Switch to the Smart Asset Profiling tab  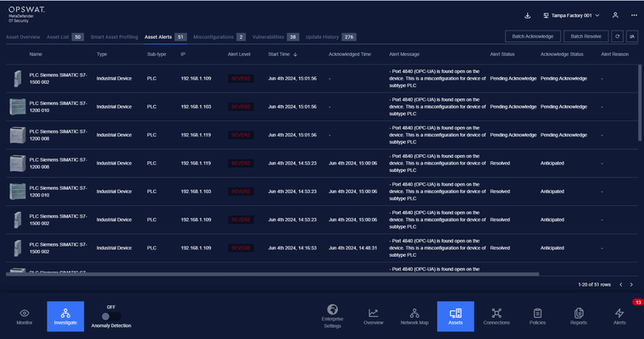pos(114,37)
